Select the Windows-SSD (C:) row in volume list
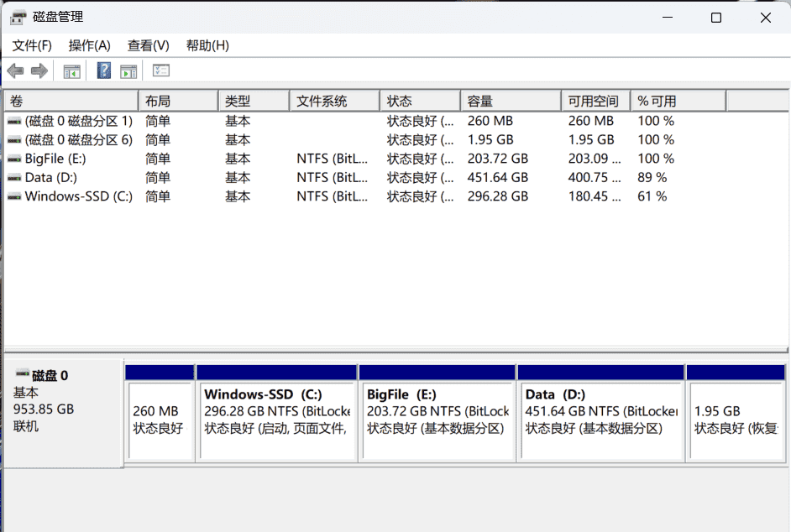791x532 pixels. 78,196
